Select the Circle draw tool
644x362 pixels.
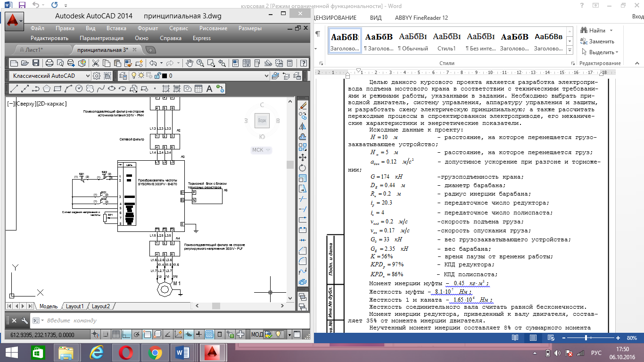coord(79,89)
